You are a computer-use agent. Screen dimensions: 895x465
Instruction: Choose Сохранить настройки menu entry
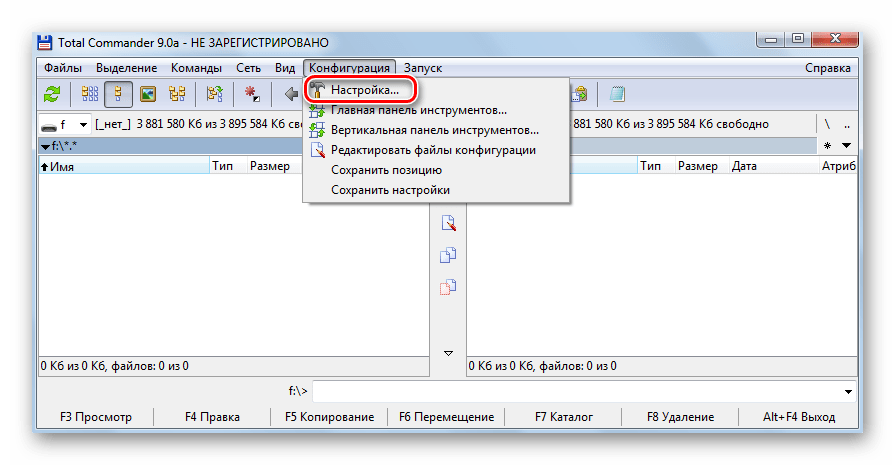pyautogui.click(x=436, y=190)
